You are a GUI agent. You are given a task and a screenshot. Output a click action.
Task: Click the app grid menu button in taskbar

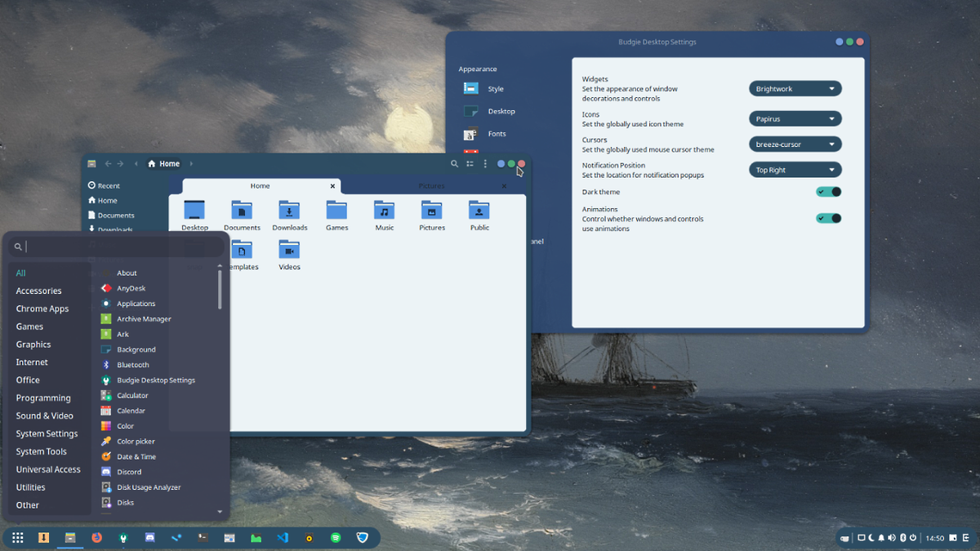click(17, 538)
